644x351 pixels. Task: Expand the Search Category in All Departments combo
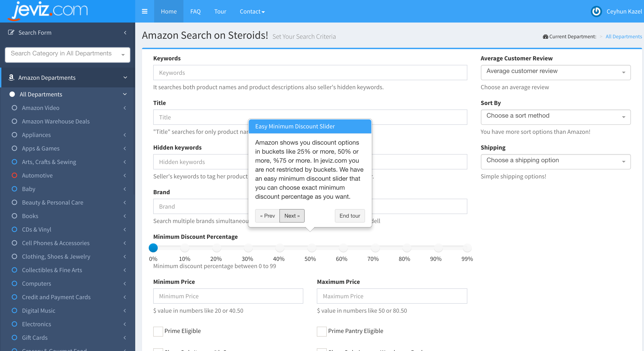click(68, 55)
